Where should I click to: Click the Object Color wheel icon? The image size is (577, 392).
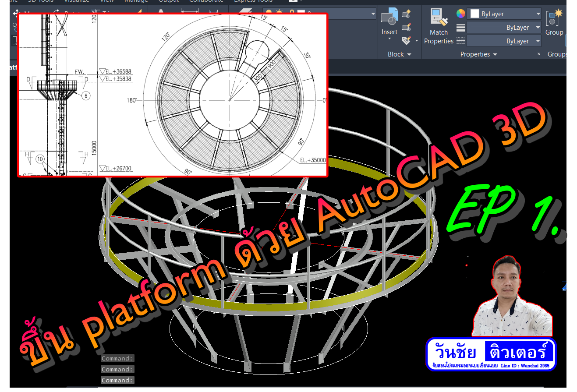(460, 14)
